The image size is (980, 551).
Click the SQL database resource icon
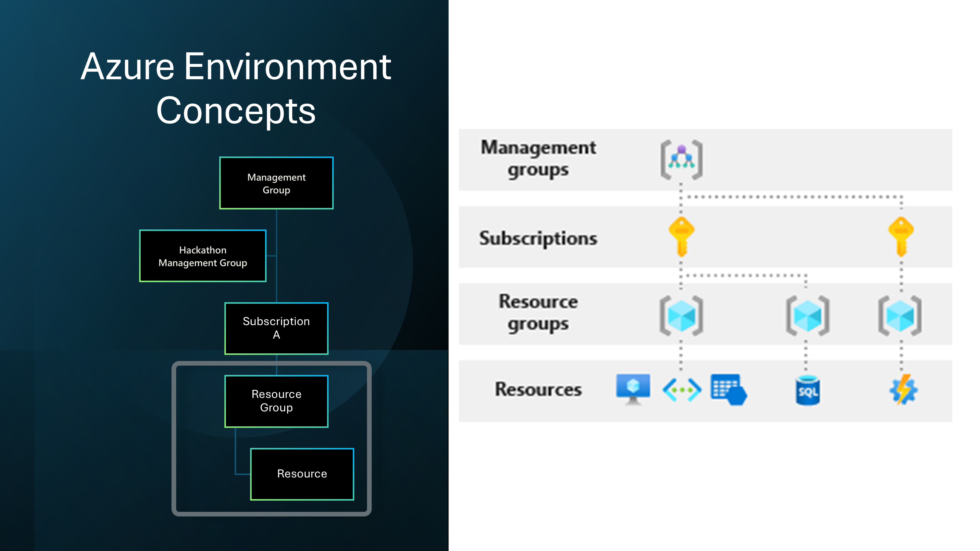click(x=808, y=390)
